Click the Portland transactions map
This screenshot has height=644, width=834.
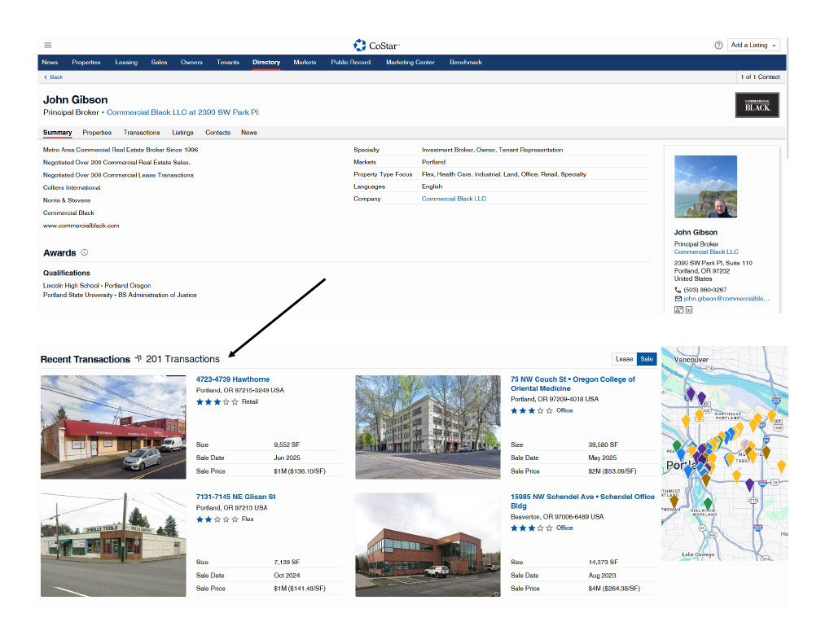tap(724, 453)
